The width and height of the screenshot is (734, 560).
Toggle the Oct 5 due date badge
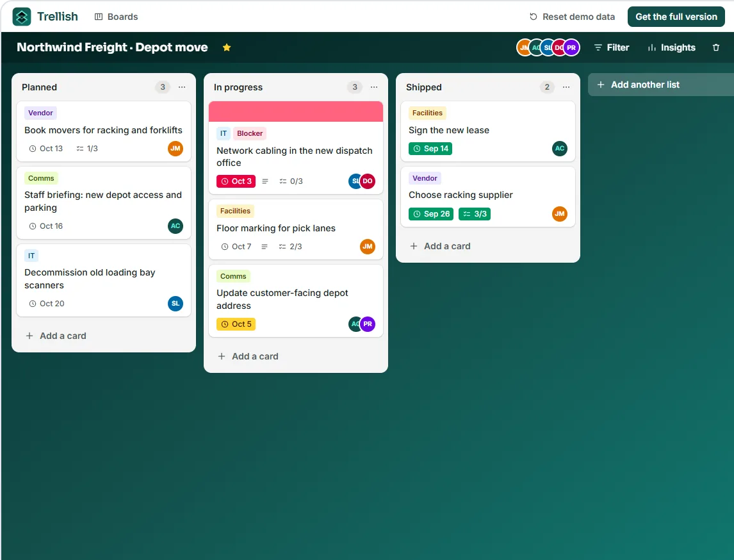236,324
